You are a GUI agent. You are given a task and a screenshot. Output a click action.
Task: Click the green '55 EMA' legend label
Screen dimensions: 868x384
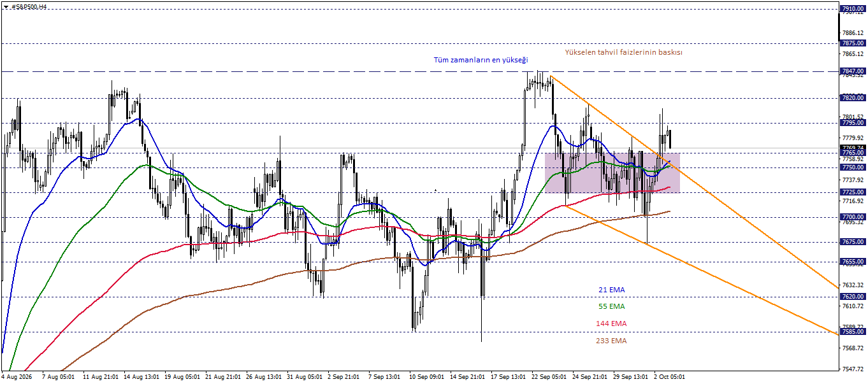click(611, 306)
